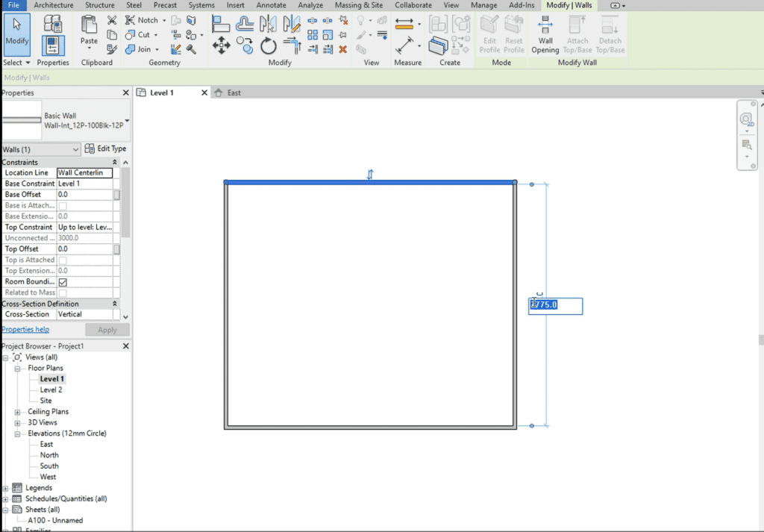
Task: Activate the Rotate tool
Action: [269, 47]
